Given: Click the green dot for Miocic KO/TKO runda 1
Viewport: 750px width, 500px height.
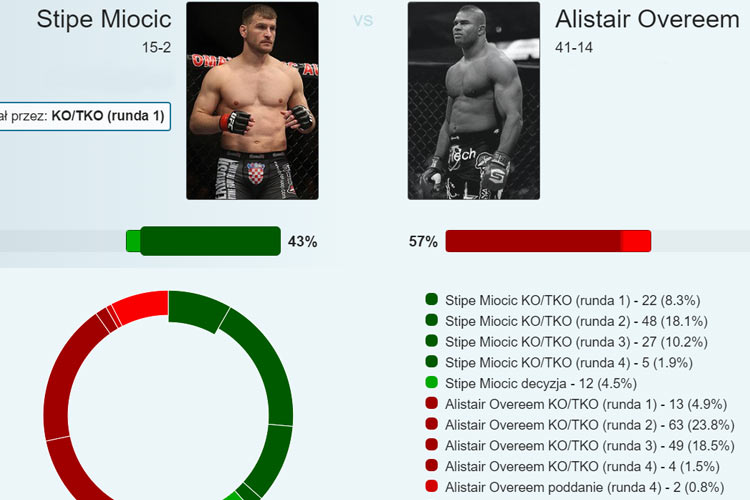Looking at the screenshot, I should coord(431,300).
